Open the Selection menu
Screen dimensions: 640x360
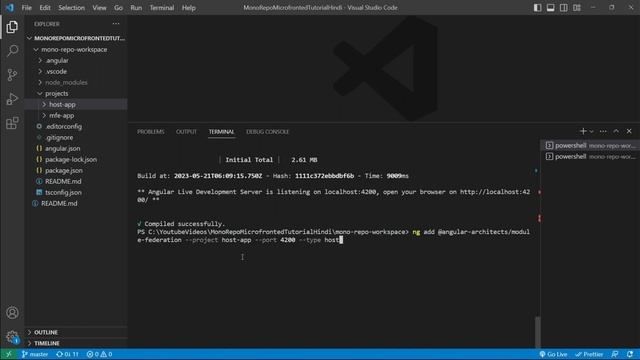point(71,8)
